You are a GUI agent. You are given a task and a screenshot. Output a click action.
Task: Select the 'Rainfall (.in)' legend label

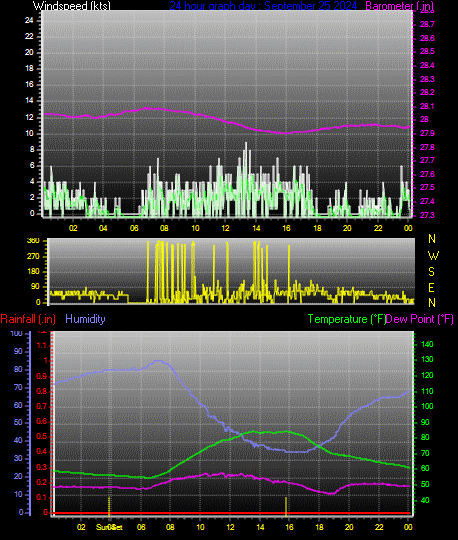(28, 319)
